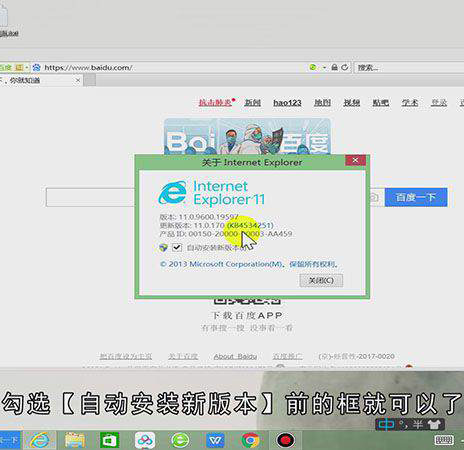
Task: Click the Baidu paw icon in the address bar
Action: [x=36, y=68]
